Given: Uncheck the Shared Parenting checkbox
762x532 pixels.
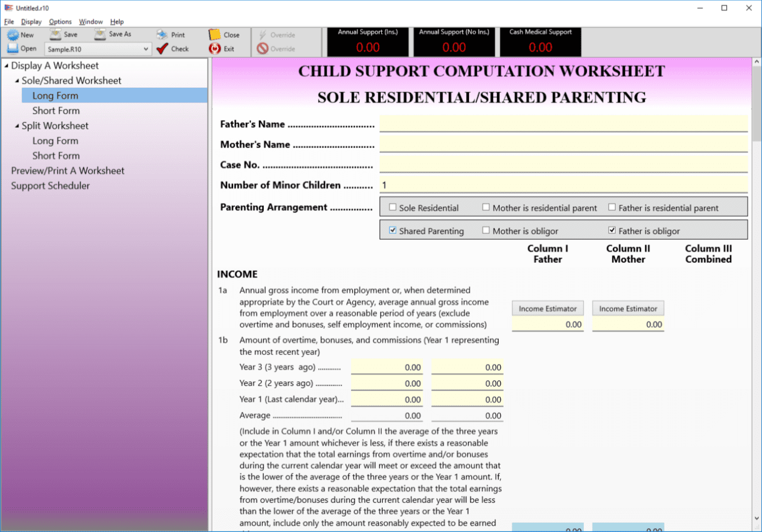Looking at the screenshot, I should pyautogui.click(x=393, y=230).
